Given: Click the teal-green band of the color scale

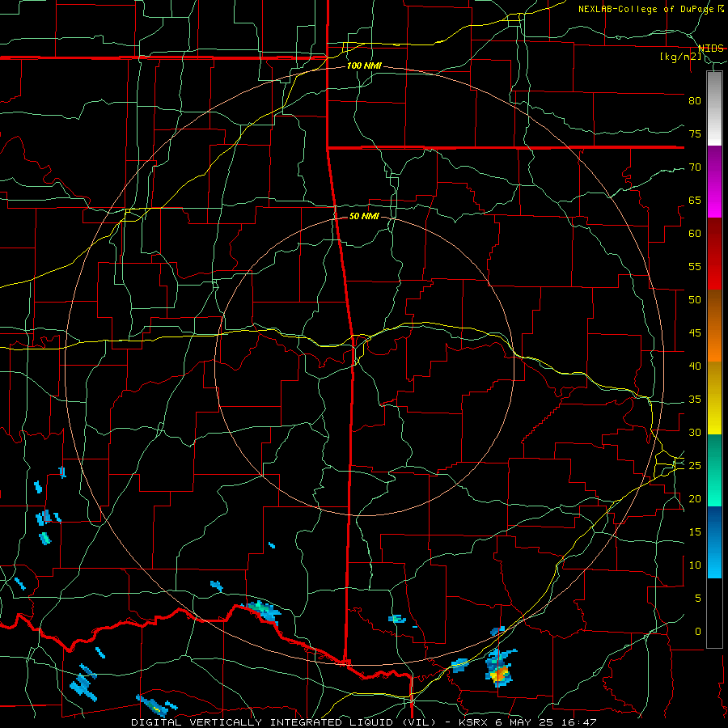Looking at the screenshot, I should tap(714, 470).
